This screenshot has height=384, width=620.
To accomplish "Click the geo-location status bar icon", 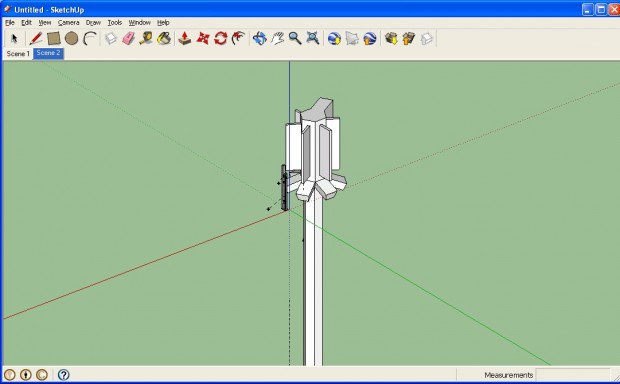I will click(9, 375).
